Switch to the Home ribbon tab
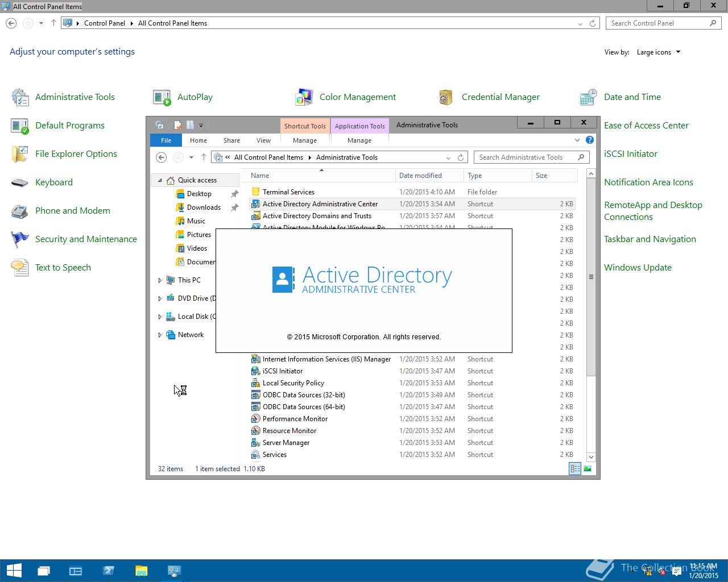 click(198, 140)
